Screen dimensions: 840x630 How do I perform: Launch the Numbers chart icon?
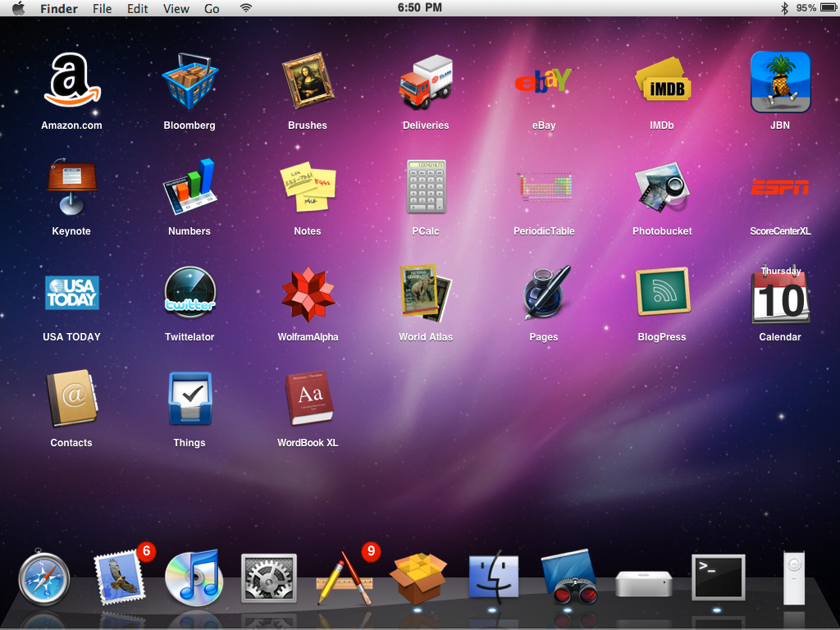189,187
